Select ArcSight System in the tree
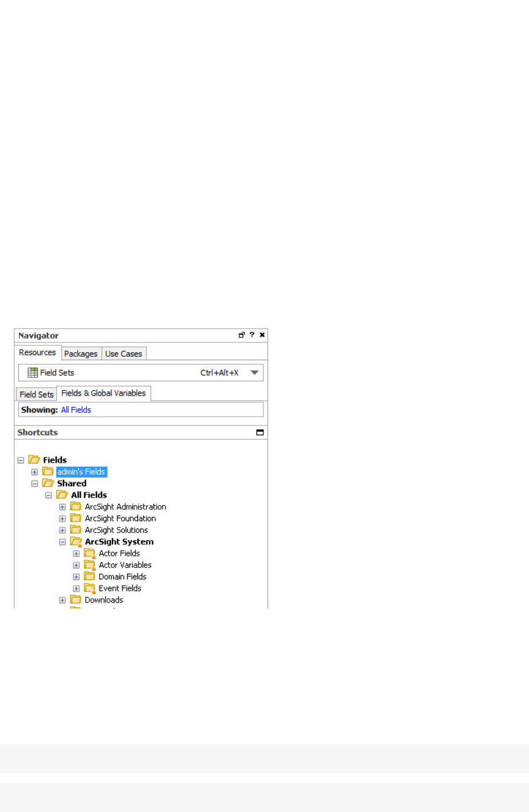Screen dimensions: 529x812 [x=119, y=542]
